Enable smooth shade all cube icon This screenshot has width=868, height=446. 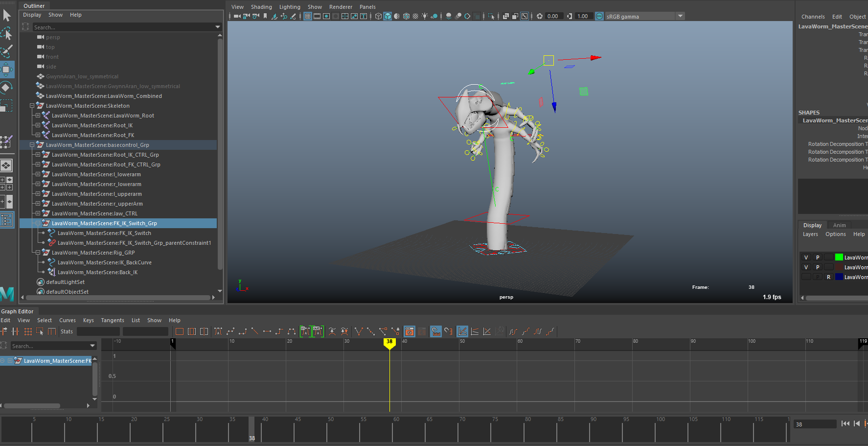pyautogui.click(x=388, y=16)
